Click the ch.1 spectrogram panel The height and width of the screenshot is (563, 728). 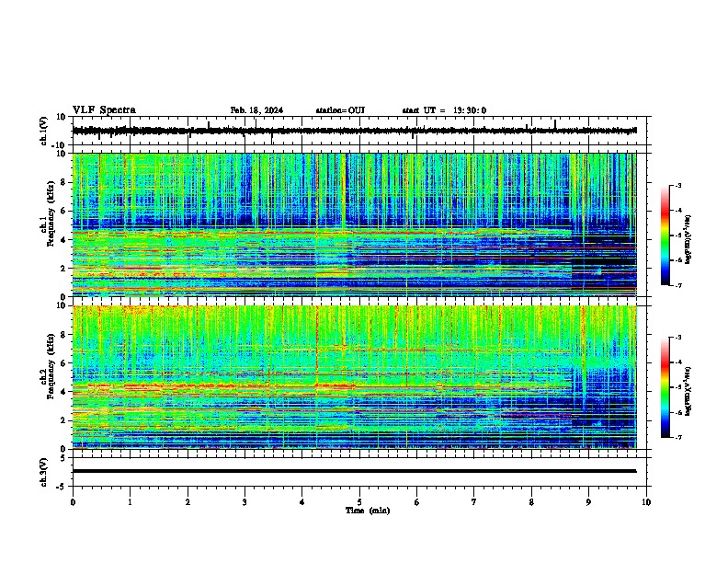(x=354, y=224)
